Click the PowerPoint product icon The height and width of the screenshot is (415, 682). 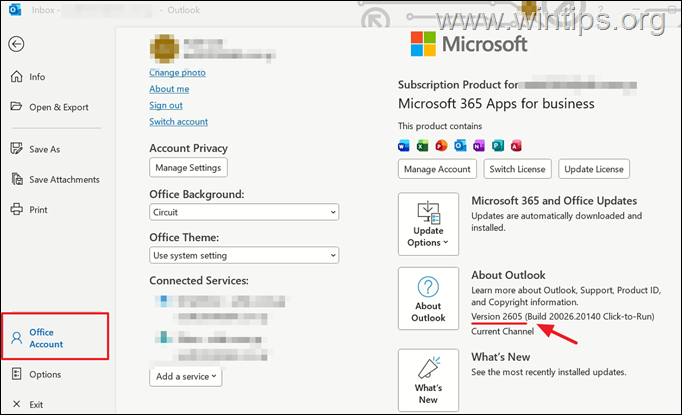[x=441, y=146]
